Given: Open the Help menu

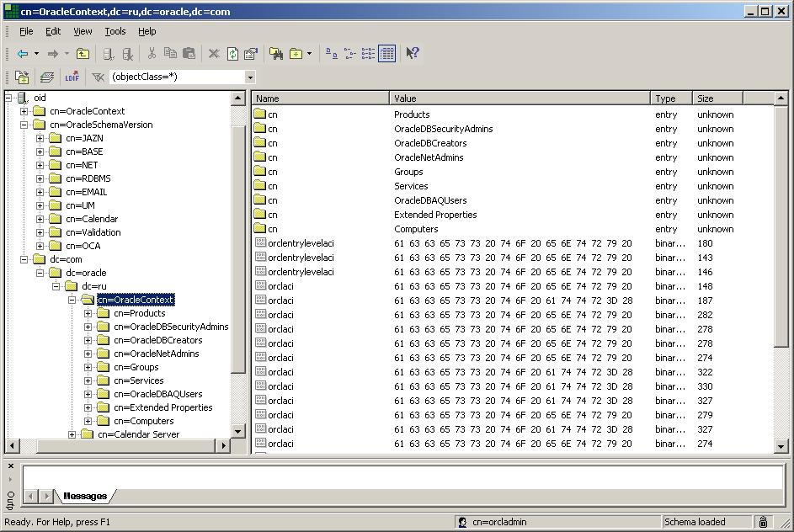Looking at the screenshot, I should coord(147,31).
